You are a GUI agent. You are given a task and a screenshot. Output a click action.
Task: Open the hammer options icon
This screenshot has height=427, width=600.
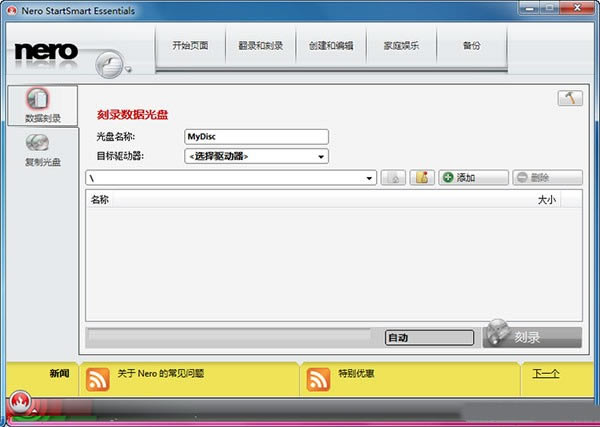[570, 98]
